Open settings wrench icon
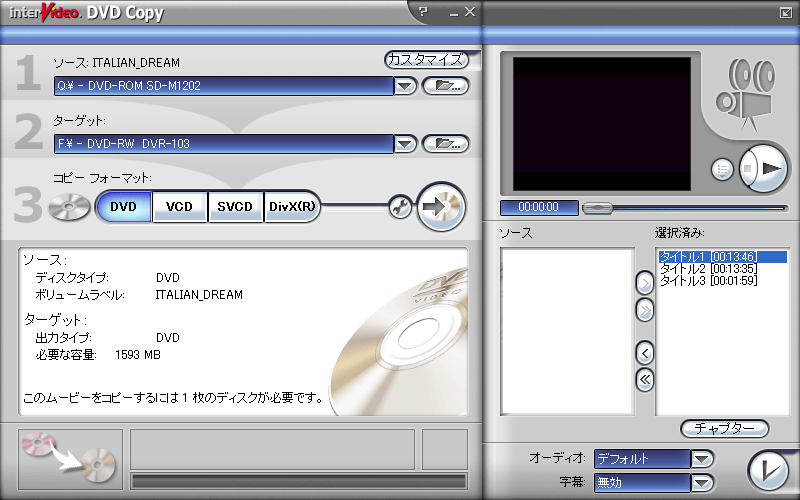The image size is (800, 500). tap(400, 207)
